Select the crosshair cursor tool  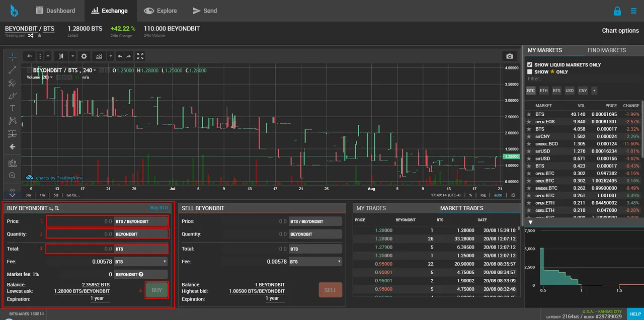tap(13, 57)
